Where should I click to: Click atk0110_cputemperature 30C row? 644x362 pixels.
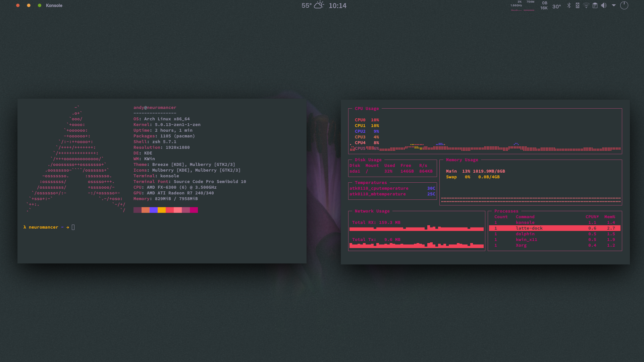click(x=392, y=188)
